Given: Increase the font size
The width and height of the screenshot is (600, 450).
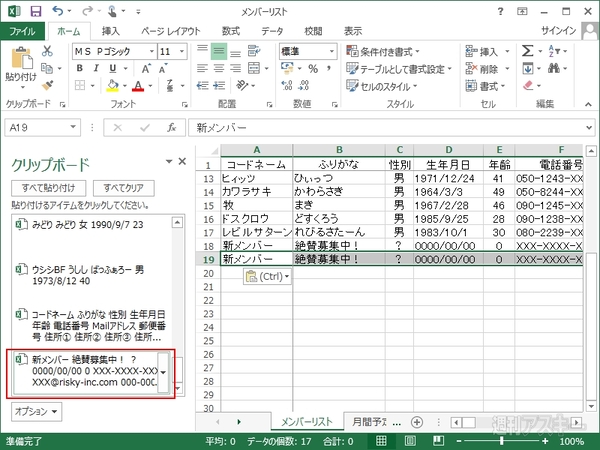Looking at the screenshot, I should coord(146,68).
